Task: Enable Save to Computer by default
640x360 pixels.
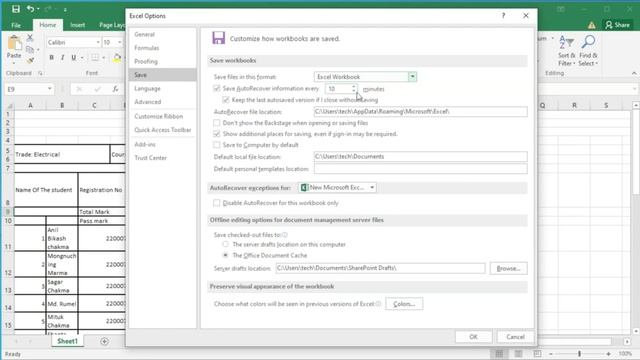Action: coord(217,144)
